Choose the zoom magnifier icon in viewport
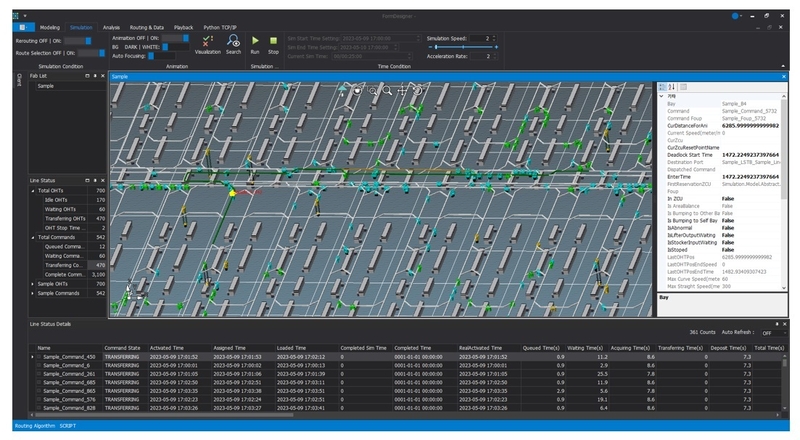 (x=388, y=91)
